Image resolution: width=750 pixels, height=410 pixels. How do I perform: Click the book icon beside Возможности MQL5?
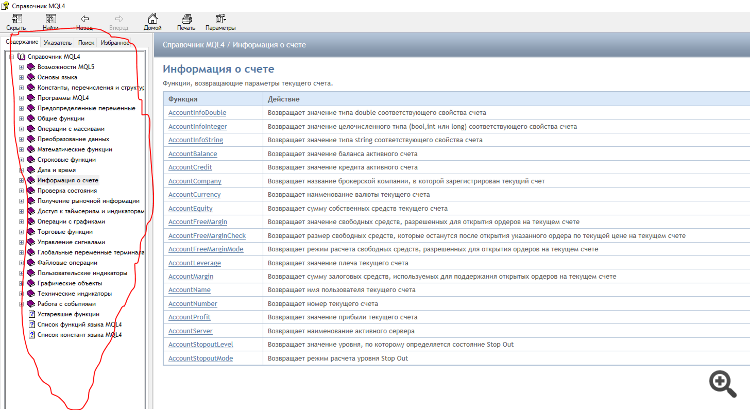click(31, 67)
